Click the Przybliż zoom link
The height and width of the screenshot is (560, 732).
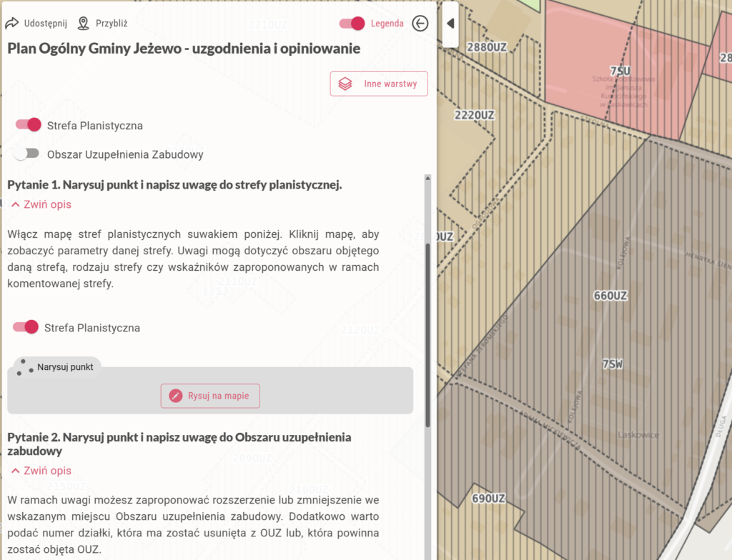103,24
